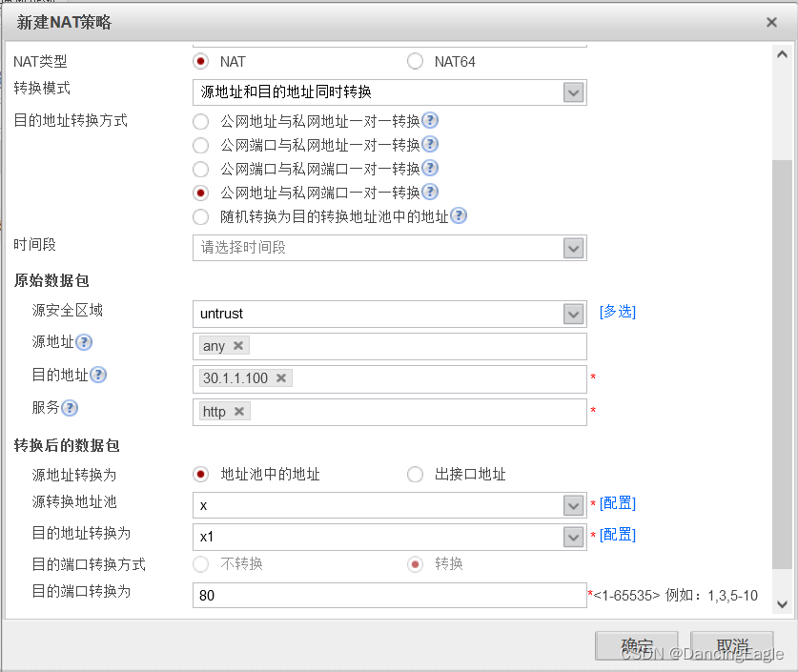The width and height of the screenshot is (798, 672).
Task: Remove the http service tag
Action: tap(239, 411)
